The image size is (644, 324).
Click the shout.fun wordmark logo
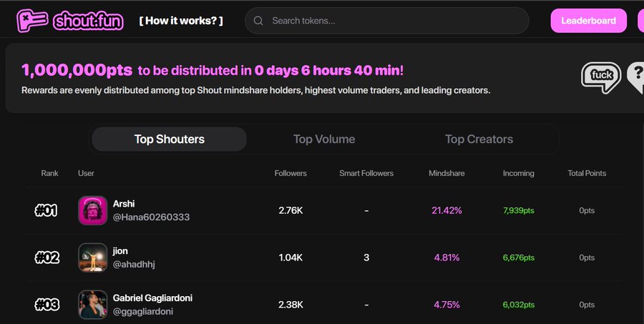[88, 21]
